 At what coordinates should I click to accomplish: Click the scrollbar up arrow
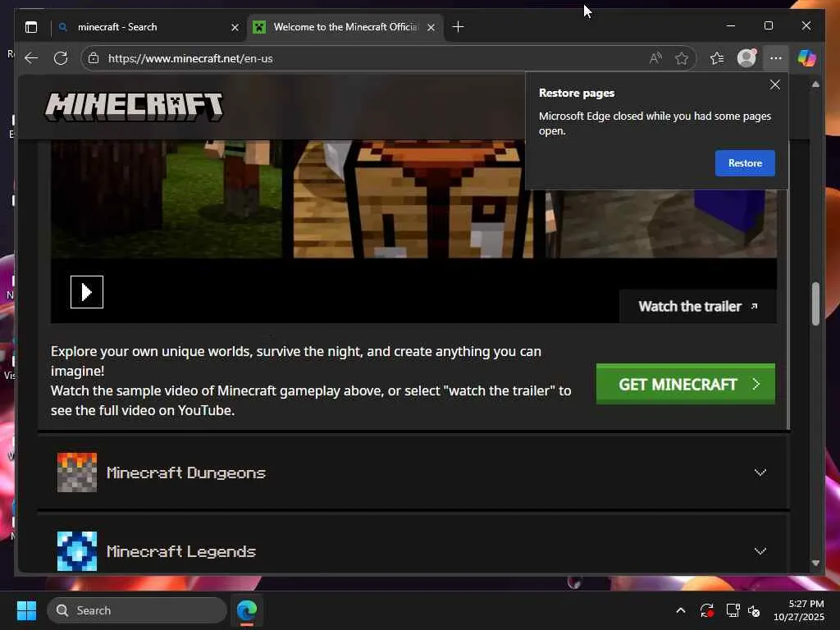tap(815, 84)
